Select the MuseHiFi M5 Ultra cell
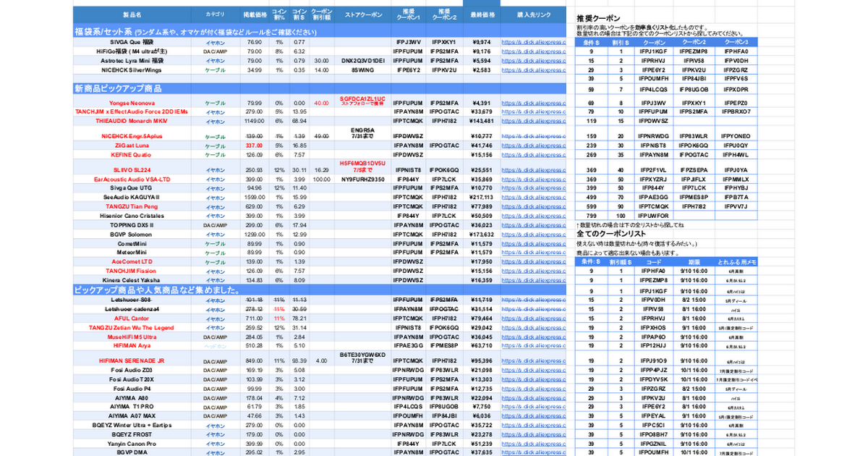Screen dimensions: 868x456 tap(132, 337)
